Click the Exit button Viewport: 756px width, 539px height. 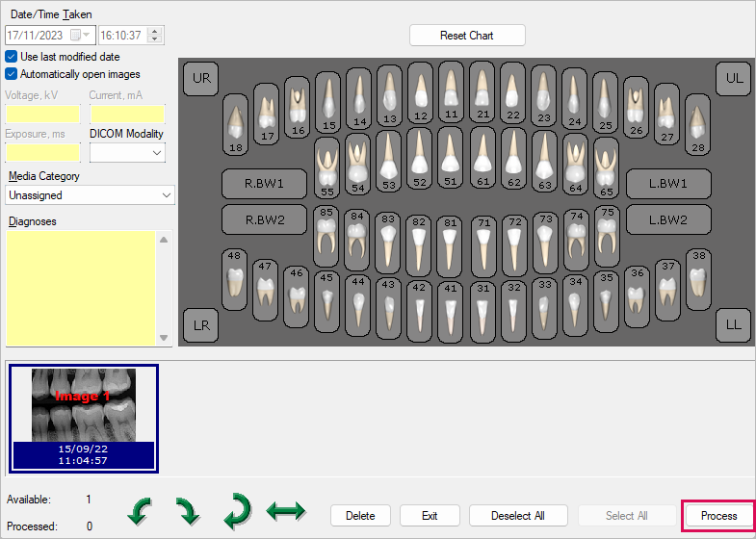point(430,515)
